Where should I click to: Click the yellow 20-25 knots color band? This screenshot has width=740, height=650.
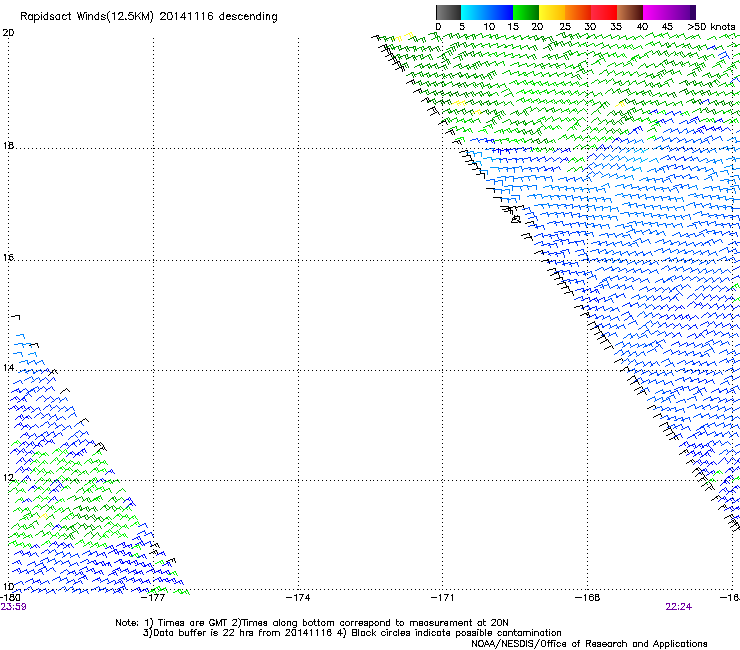(x=552, y=12)
